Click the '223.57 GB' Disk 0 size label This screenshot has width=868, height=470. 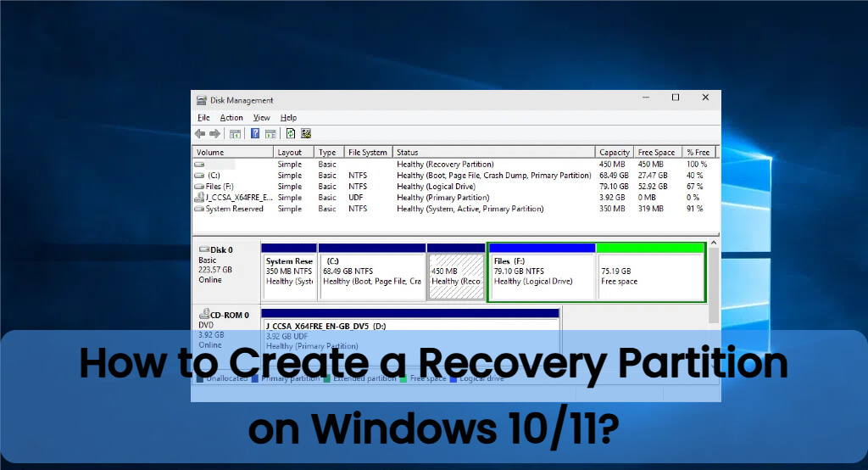point(215,270)
